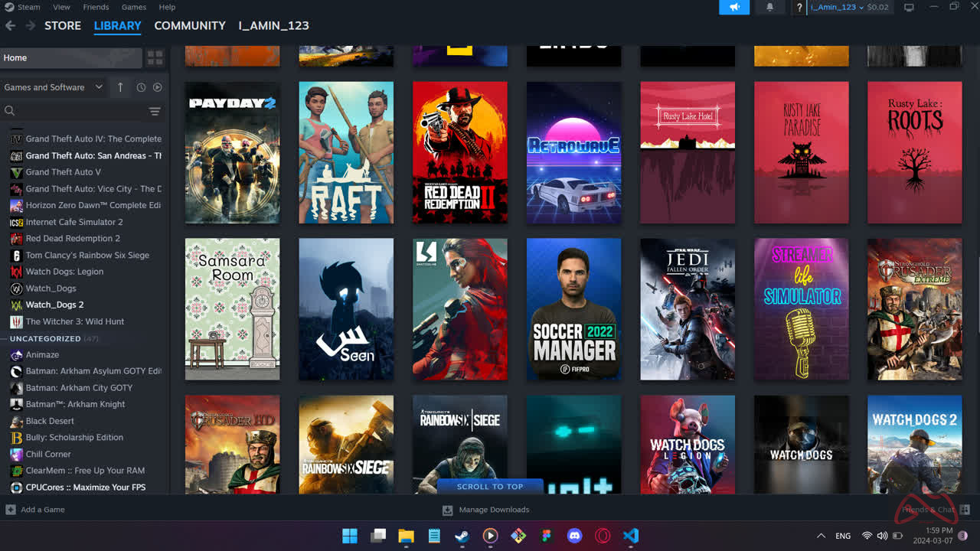Toggle the collapse-all arrow in sidebar
Screen dimensions: 980x551
pos(120,87)
